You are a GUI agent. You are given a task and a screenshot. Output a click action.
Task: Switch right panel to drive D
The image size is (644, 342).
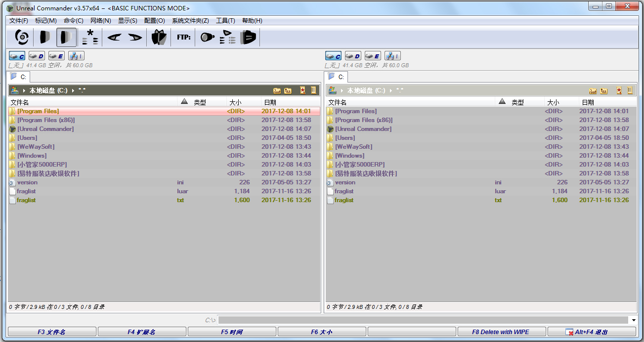(x=353, y=56)
